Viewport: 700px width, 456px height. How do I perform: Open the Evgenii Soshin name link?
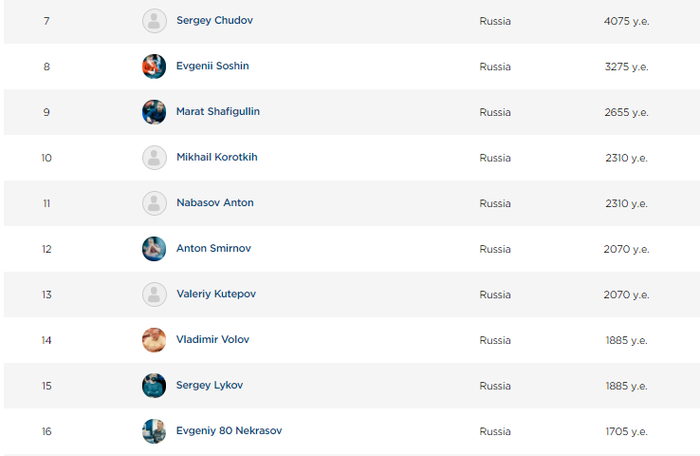[x=212, y=66]
